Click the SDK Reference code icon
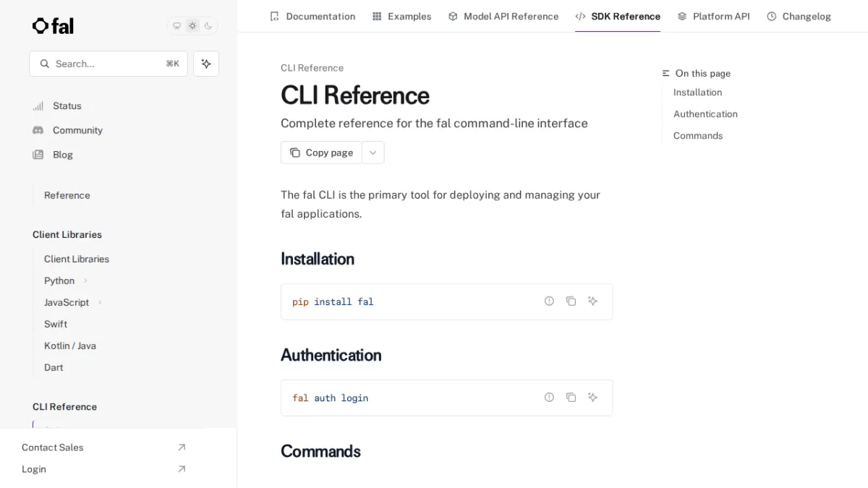Screen dimensions: 868x488 point(580,16)
